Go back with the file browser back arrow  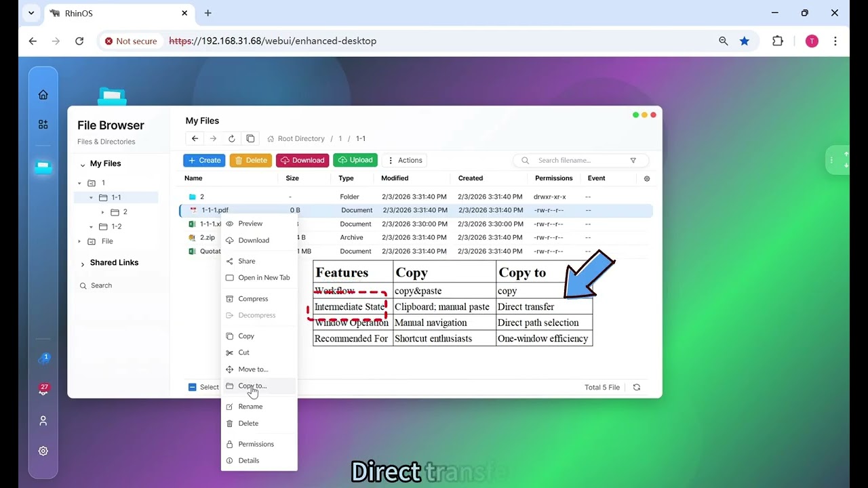[195, 138]
